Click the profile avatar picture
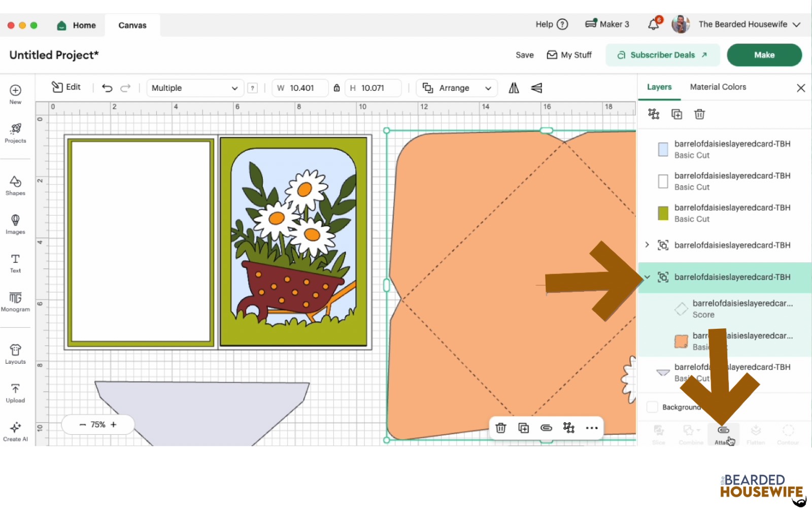This screenshot has width=812, height=516. pos(681,24)
